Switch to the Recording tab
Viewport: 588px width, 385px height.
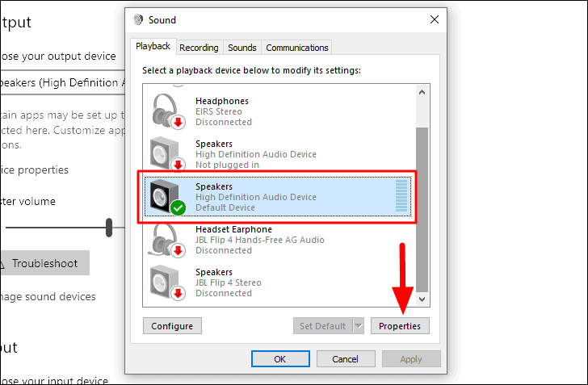click(x=199, y=48)
